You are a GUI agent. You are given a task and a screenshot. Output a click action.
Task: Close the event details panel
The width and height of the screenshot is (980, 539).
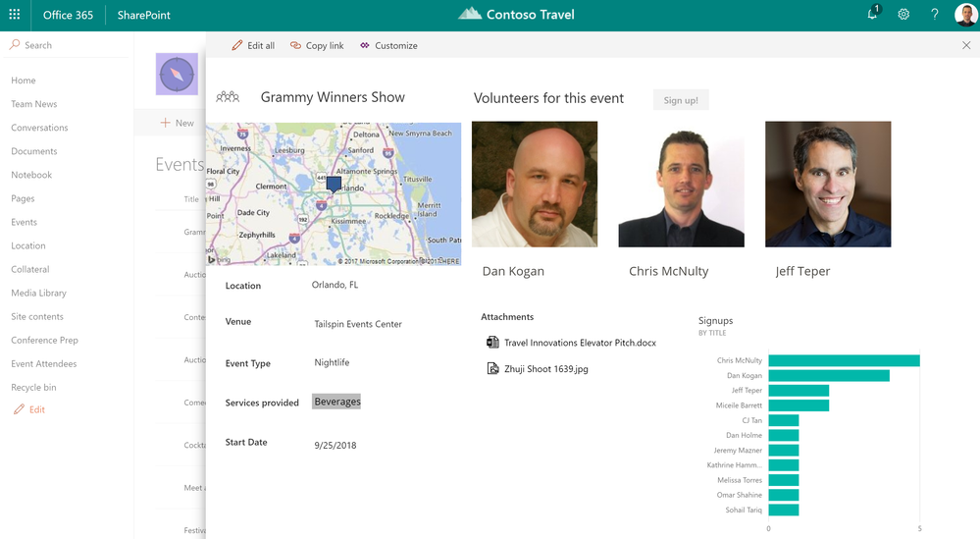click(966, 45)
